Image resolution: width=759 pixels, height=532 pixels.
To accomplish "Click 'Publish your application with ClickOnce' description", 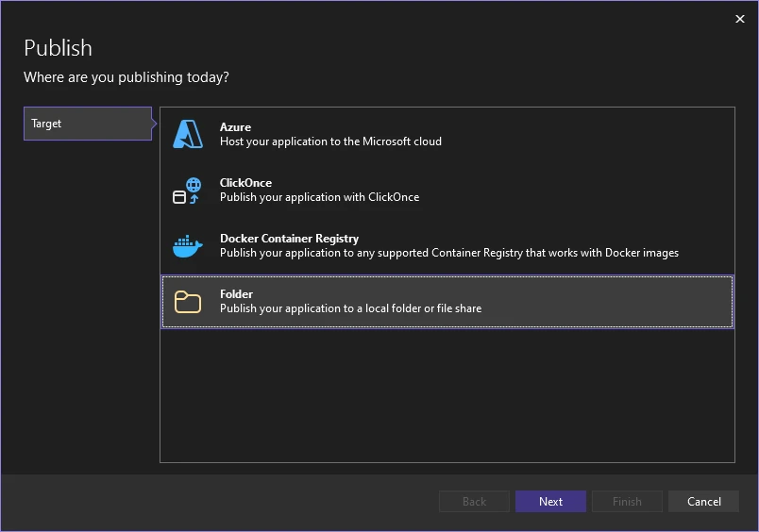I will [x=319, y=197].
